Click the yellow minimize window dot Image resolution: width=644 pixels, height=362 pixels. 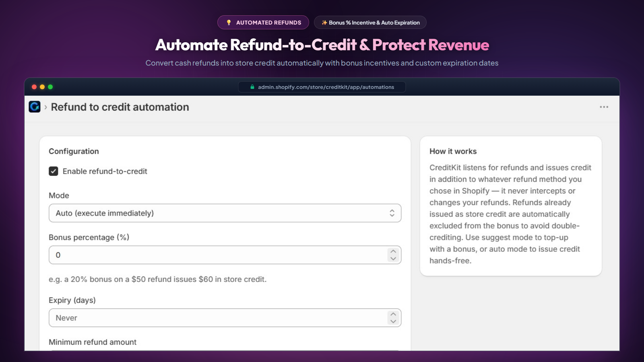click(x=42, y=87)
